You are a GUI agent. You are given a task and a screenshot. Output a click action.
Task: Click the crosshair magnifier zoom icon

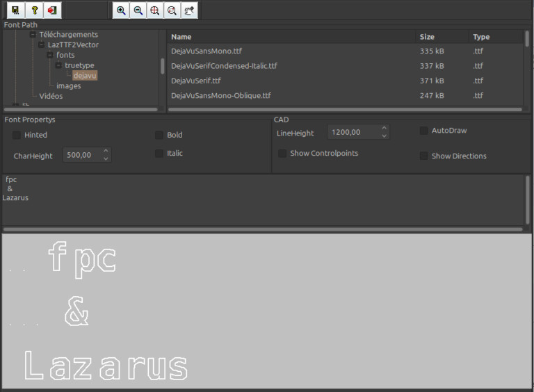click(x=155, y=10)
